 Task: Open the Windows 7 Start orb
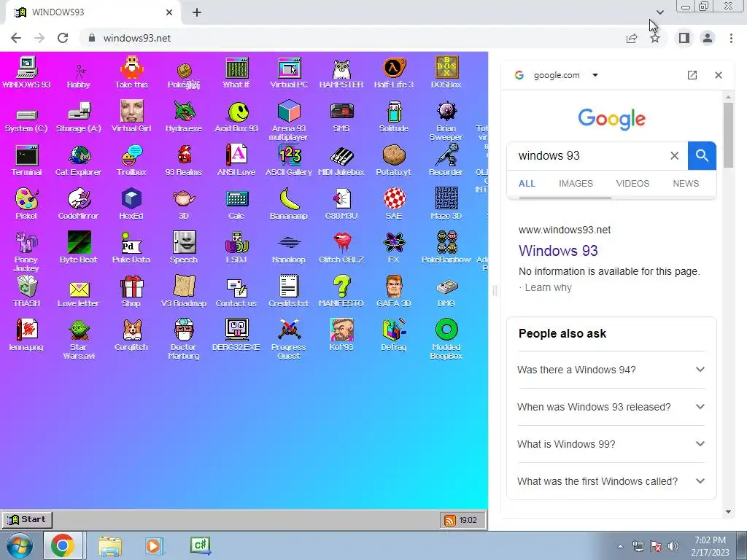20,545
